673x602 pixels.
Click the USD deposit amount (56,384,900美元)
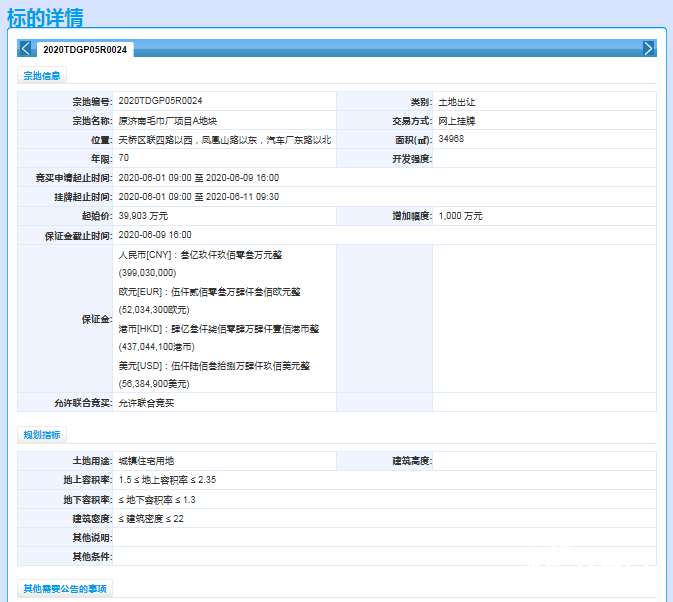point(154,384)
